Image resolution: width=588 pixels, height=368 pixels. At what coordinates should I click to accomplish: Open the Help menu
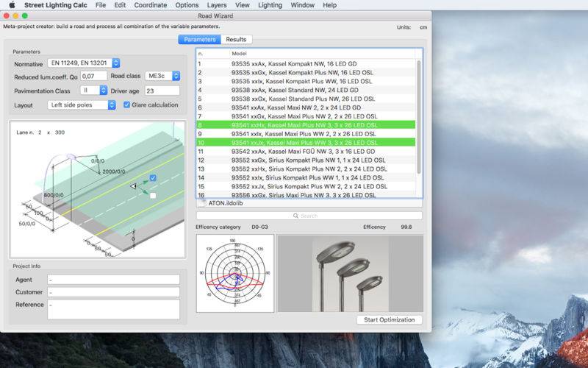[329, 5]
